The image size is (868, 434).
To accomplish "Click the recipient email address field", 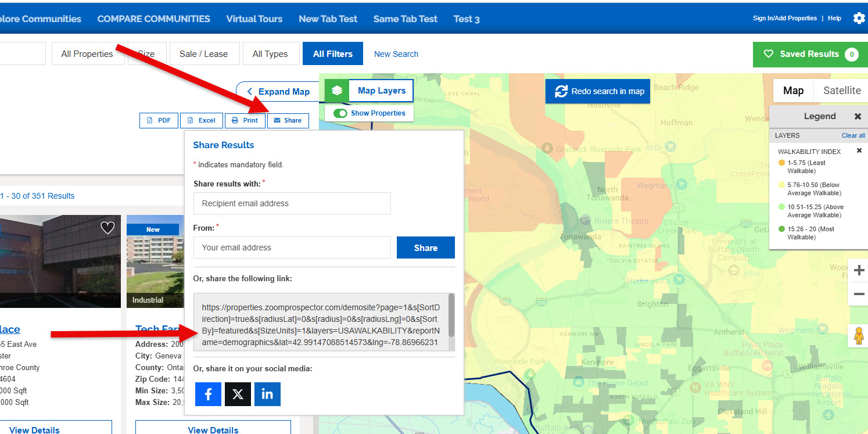I will pyautogui.click(x=292, y=203).
